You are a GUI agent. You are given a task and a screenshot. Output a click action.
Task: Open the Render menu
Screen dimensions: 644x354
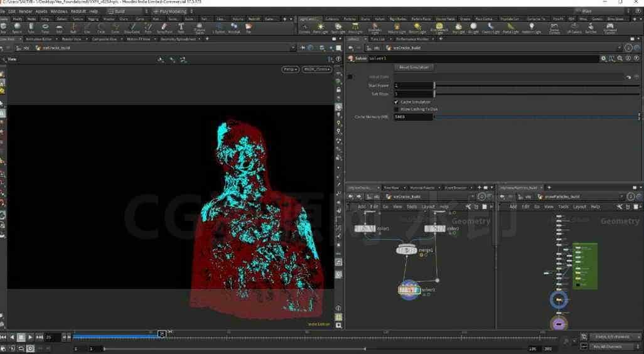[x=26, y=11]
